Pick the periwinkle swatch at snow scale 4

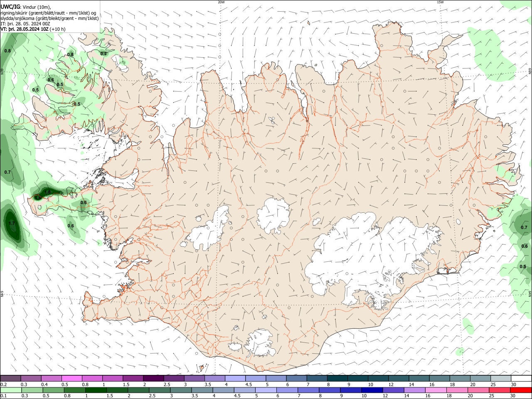coord(235,379)
